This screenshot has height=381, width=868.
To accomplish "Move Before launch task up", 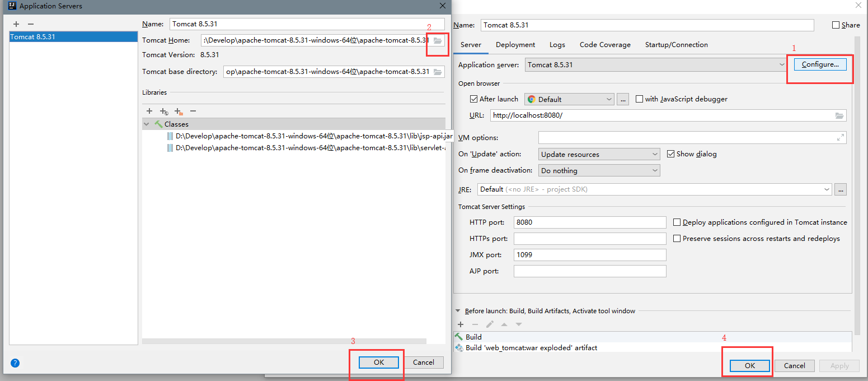I will click(x=504, y=324).
